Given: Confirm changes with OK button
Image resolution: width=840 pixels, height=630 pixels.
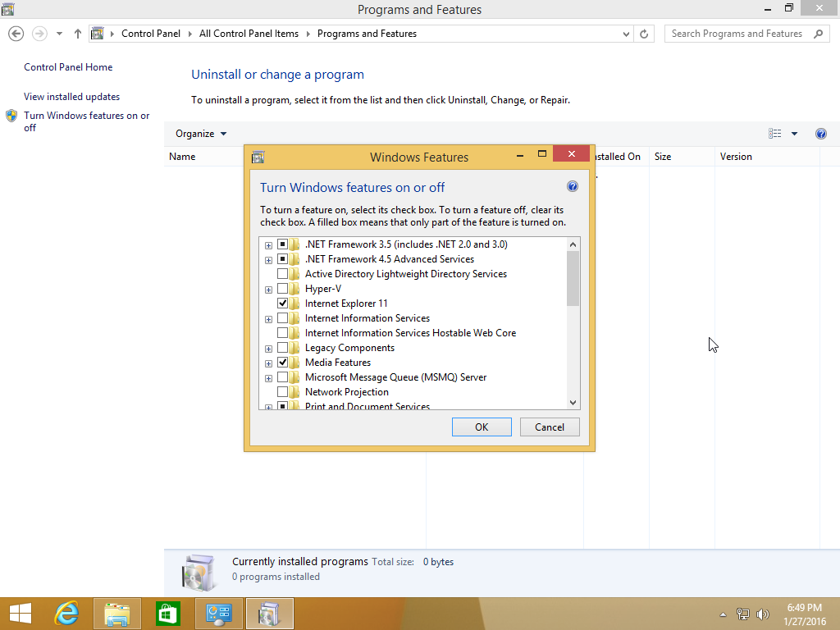Looking at the screenshot, I should (x=482, y=427).
